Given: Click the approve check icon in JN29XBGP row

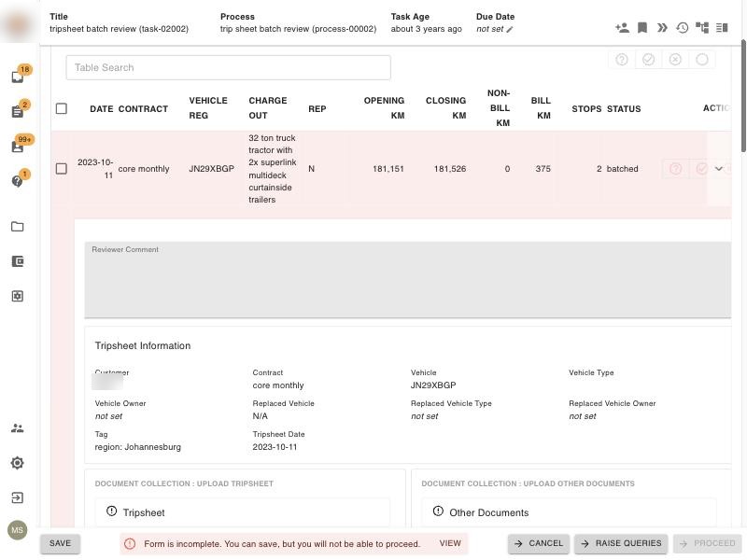Looking at the screenshot, I should pos(701,169).
